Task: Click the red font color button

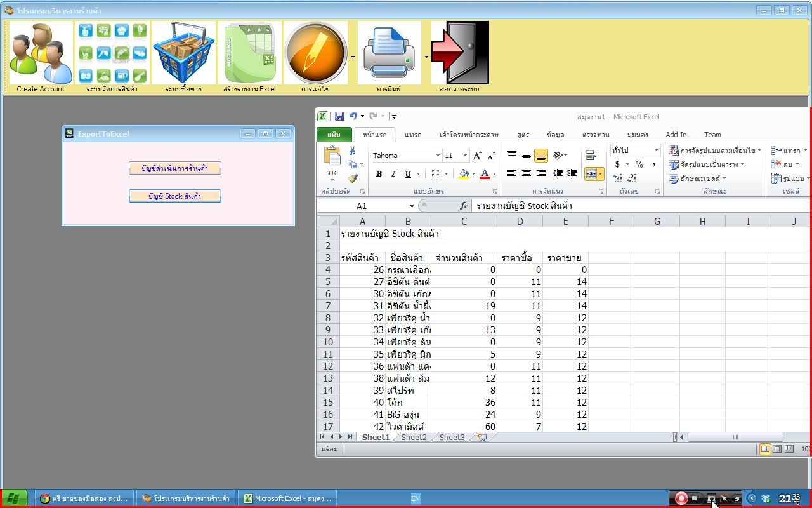Action: click(x=485, y=174)
